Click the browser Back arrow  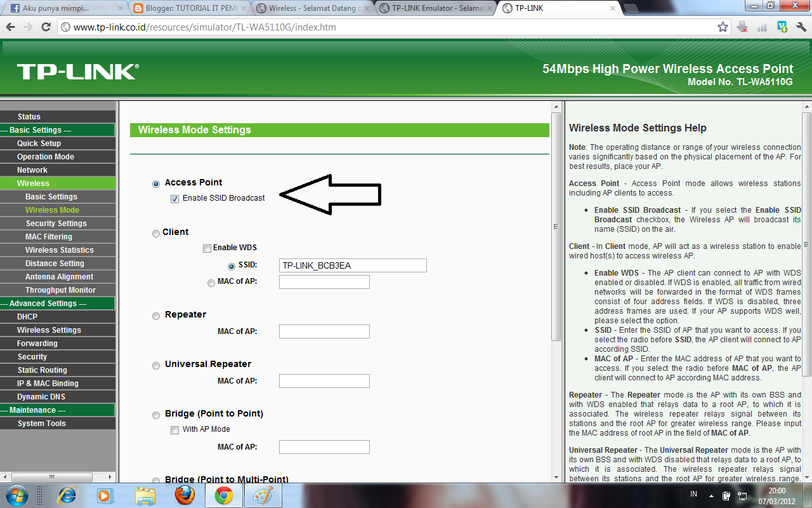11,27
